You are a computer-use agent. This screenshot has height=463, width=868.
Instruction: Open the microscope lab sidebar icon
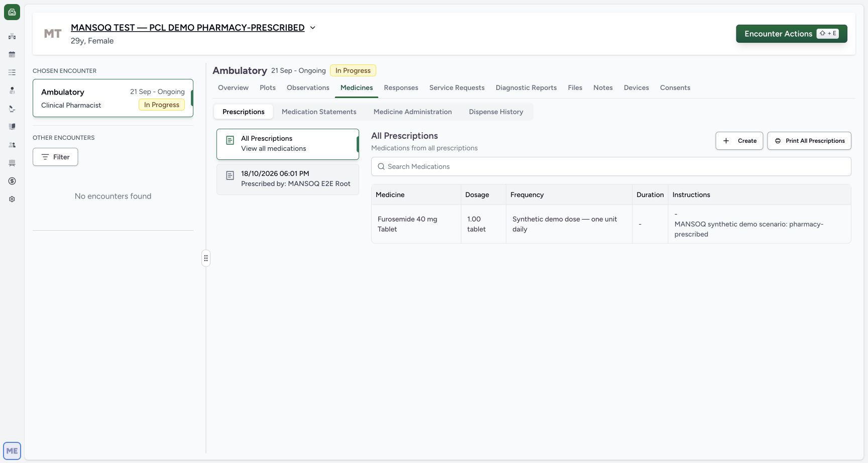coord(12,109)
